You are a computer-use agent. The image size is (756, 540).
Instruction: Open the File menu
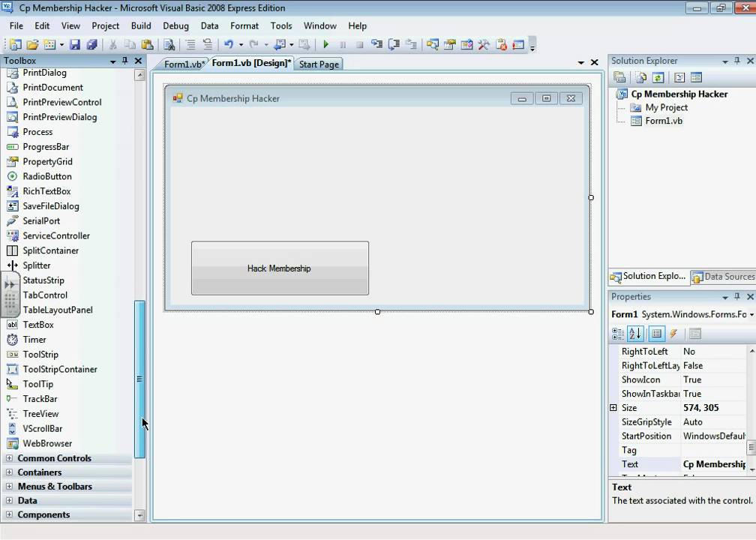click(16, 26)
